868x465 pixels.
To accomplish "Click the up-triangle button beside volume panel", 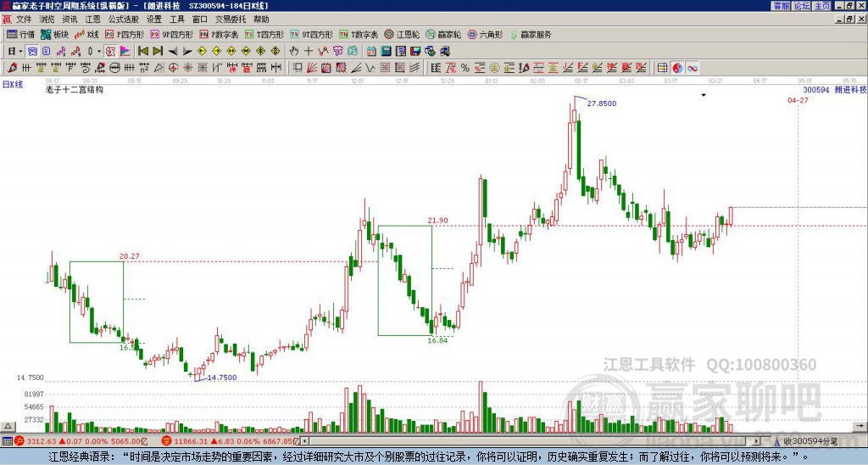I will pos(8,427).
